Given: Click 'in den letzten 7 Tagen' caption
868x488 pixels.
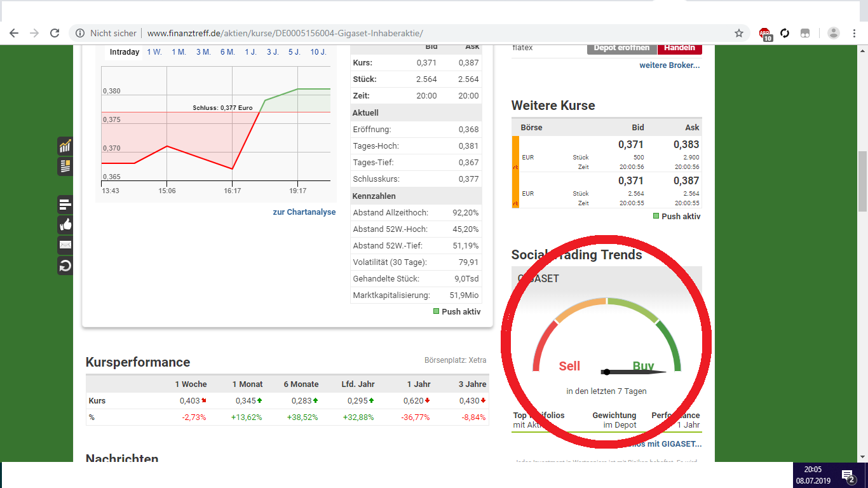Looking at the screenshot, I should coord(607,391).
